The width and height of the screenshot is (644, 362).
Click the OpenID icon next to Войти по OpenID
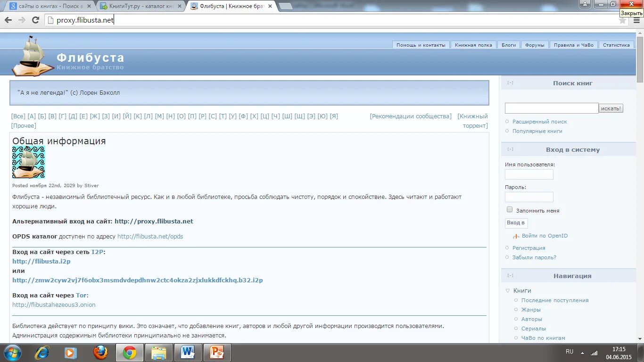516,236
